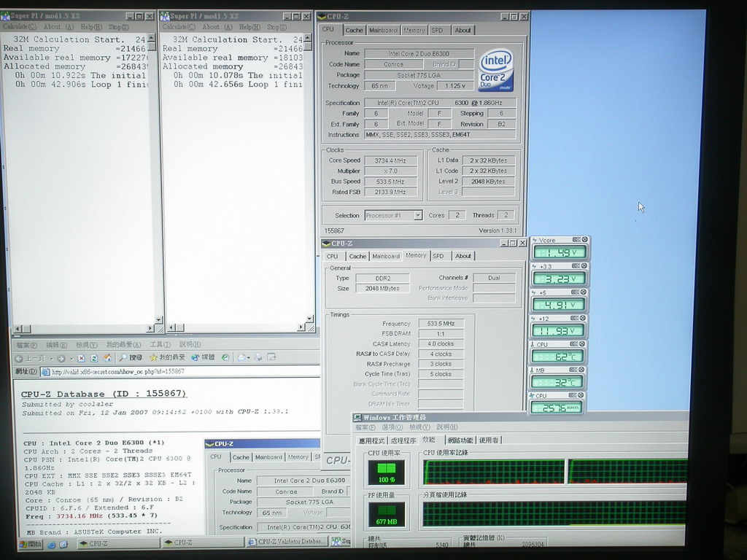The width and height of the screenshot is (747, 560).
Task: Open the Processor #1 selection dropdown
Action: 418,215
